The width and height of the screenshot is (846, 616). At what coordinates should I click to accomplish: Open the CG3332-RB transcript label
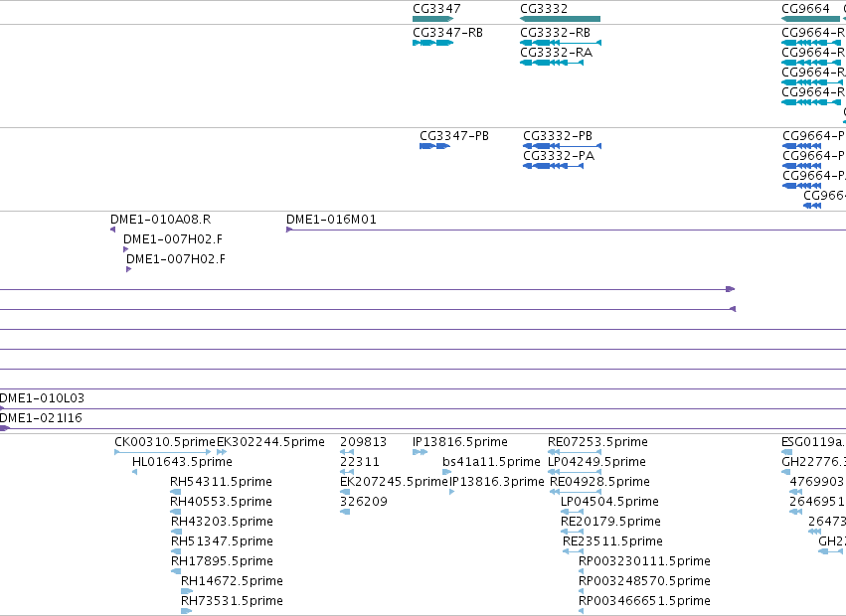(555, 33)
